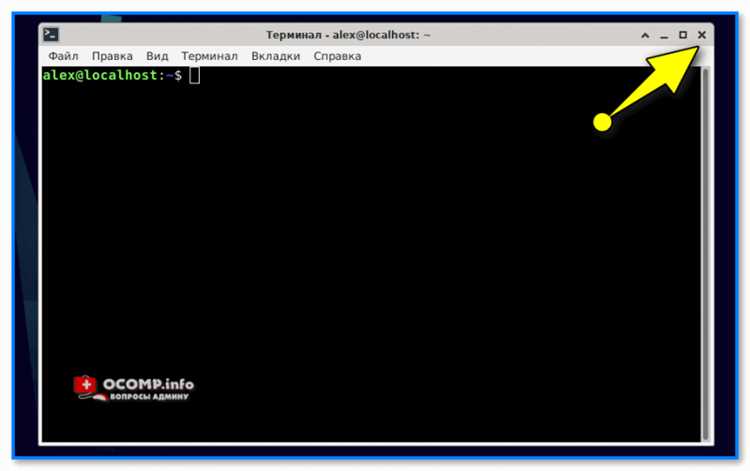The image size is (750, 471).
Task: Open the Терминал menu
Action: pyautogui.click(x=210, y=56)
